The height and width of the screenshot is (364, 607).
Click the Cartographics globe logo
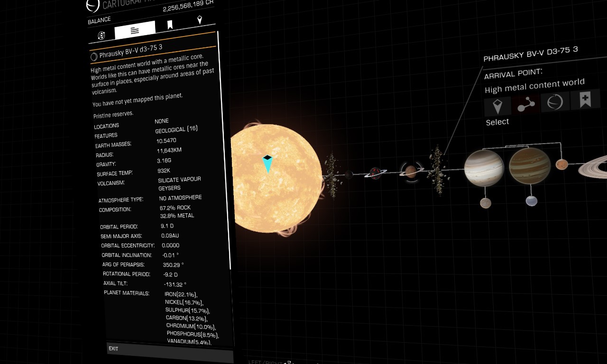click(x=92, y=5)
